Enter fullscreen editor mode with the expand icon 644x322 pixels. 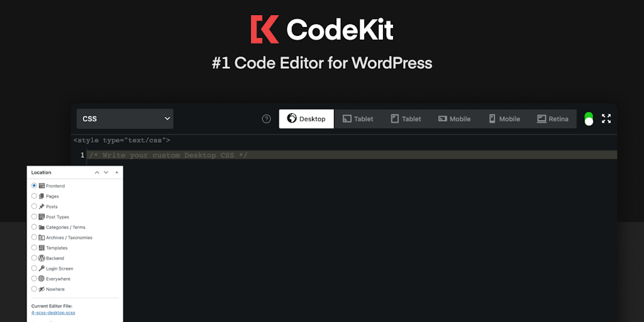coord(606,119)
